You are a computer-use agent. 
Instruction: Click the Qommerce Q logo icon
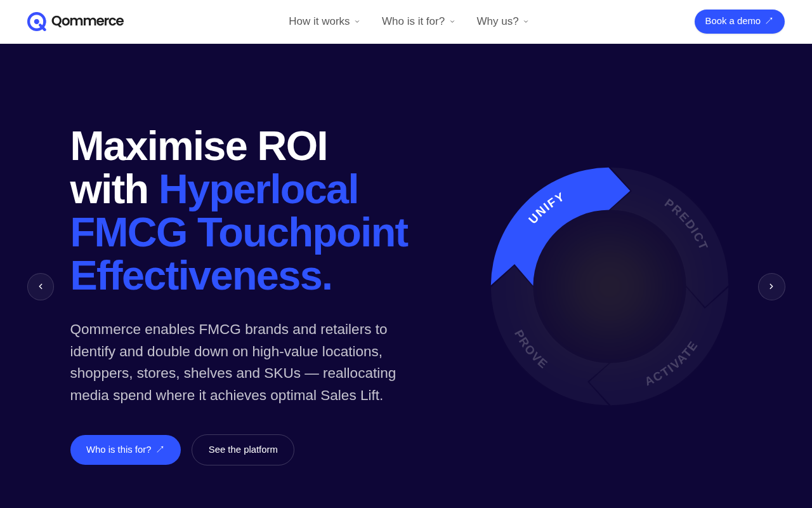37,22
